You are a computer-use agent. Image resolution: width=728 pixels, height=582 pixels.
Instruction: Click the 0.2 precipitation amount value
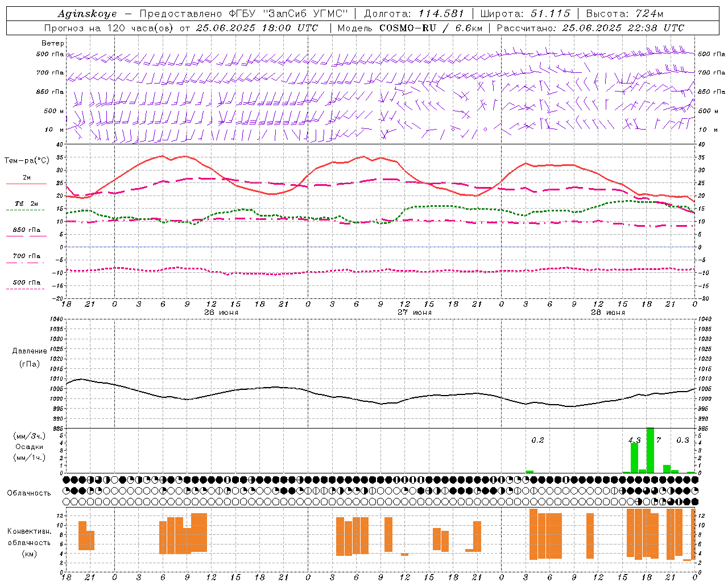click(x=537, y=440)
